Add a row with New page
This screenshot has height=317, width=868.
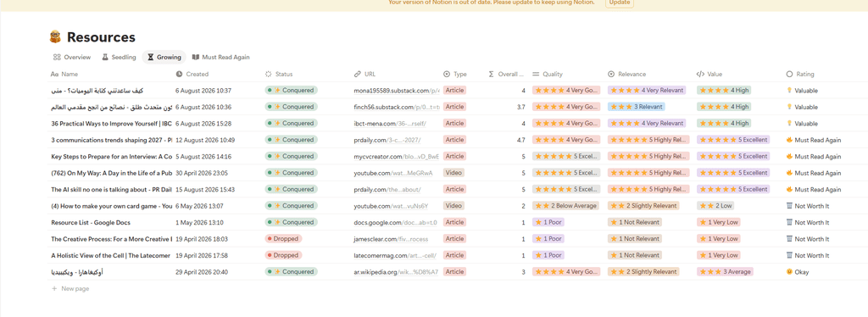pos(70,289)
